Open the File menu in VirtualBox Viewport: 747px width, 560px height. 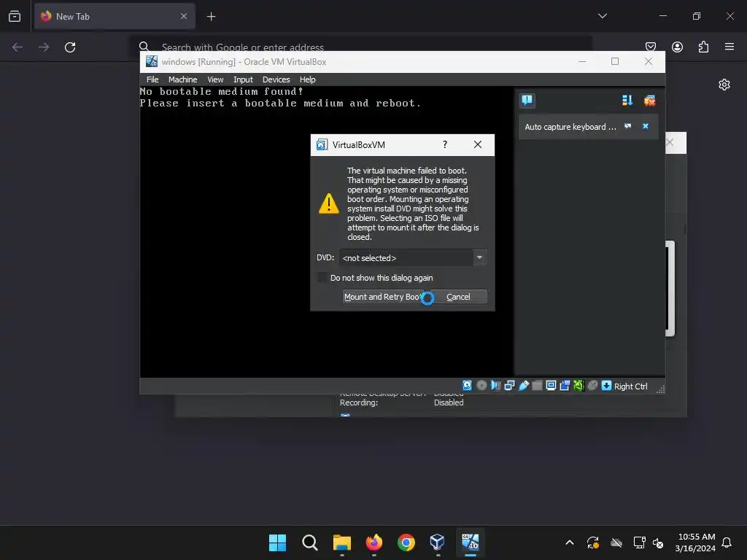coord(152,79)
